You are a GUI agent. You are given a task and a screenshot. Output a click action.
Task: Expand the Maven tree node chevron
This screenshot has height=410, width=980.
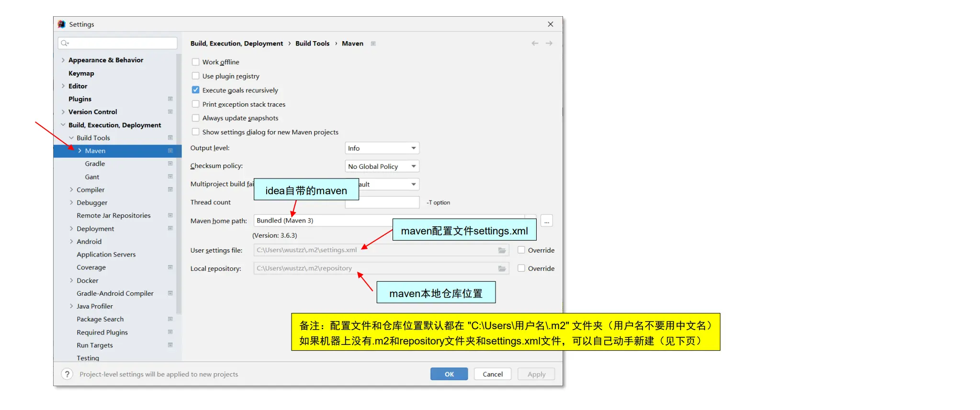click(79, 150)
